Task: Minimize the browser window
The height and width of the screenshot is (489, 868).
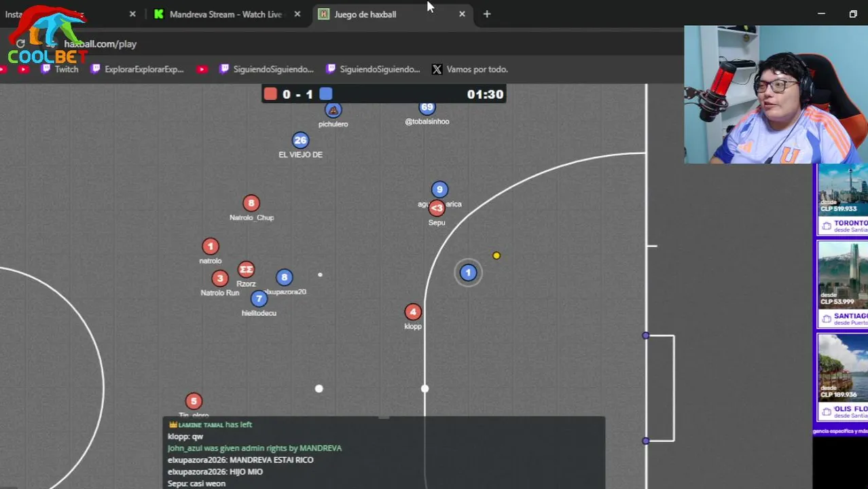Action: pyautogui.click(x=821, y=14)
